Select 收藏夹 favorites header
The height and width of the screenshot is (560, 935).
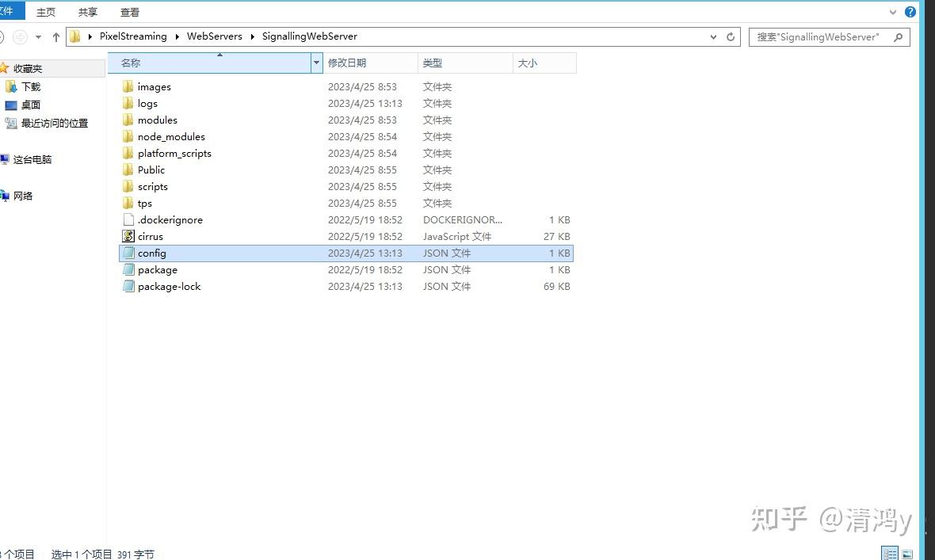click(21, 69)
